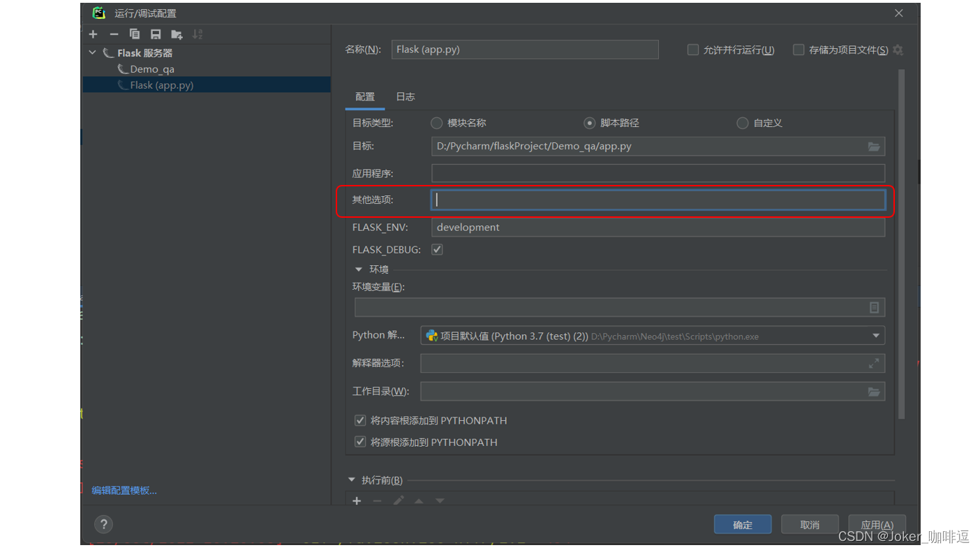Collapse the 环境 section

(x=359, y=269)
